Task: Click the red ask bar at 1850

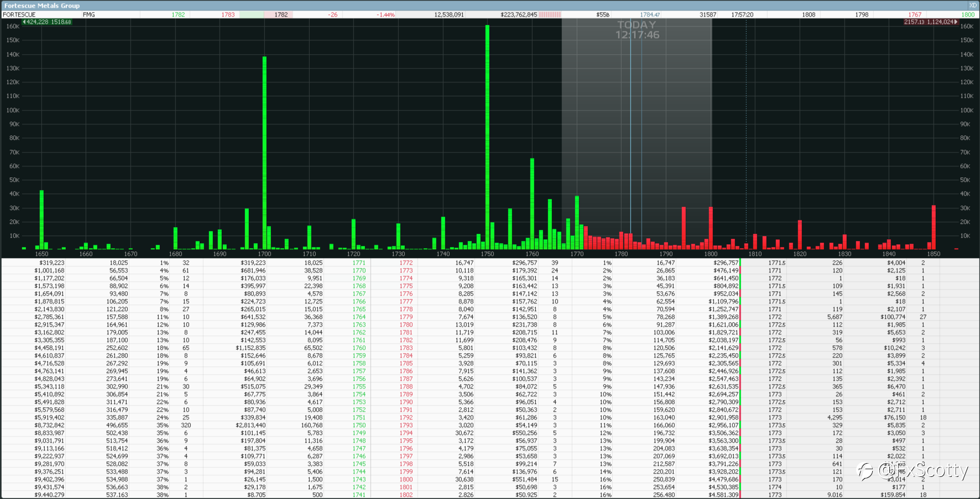Action: pos(934,228)
